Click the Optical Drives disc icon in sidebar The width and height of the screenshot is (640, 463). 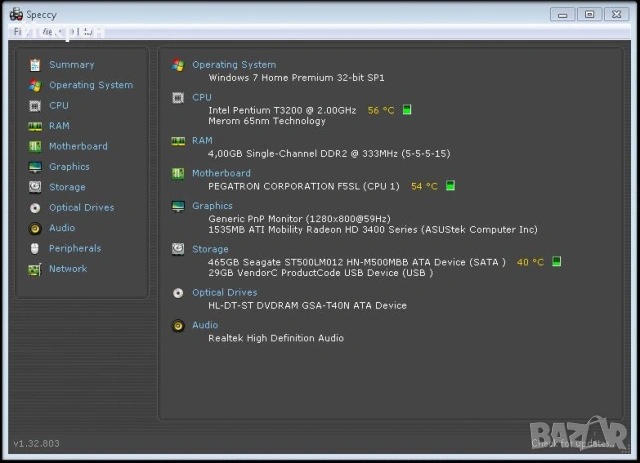tap(35, 208)
